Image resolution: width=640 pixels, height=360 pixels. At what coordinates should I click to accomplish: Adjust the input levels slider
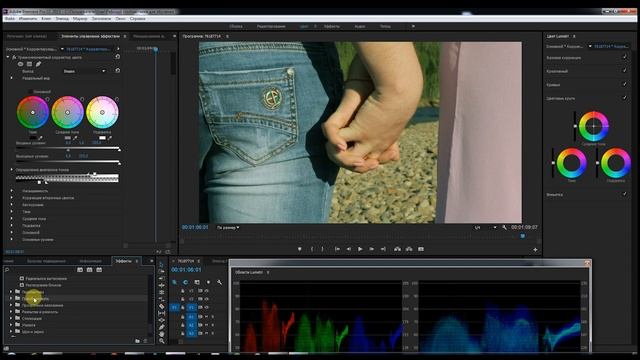click(x=68, y=149)
